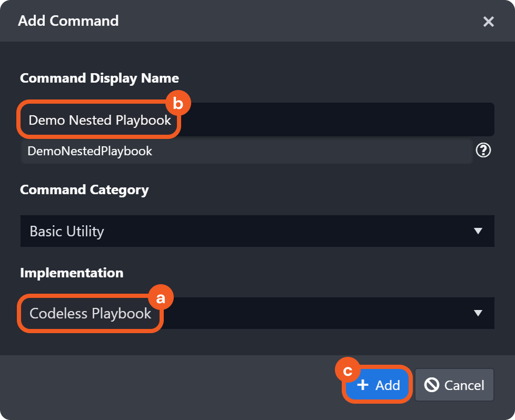Close the Add Command dialog
The width and height of the screenshot is (515, 420).
(x=488, y=22)
